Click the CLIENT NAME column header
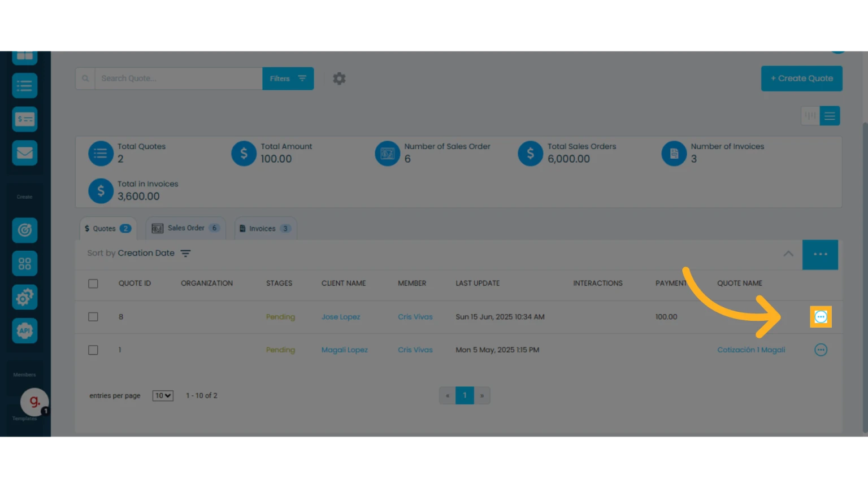The height and width of the screenshot is (488, 868). 344,284
